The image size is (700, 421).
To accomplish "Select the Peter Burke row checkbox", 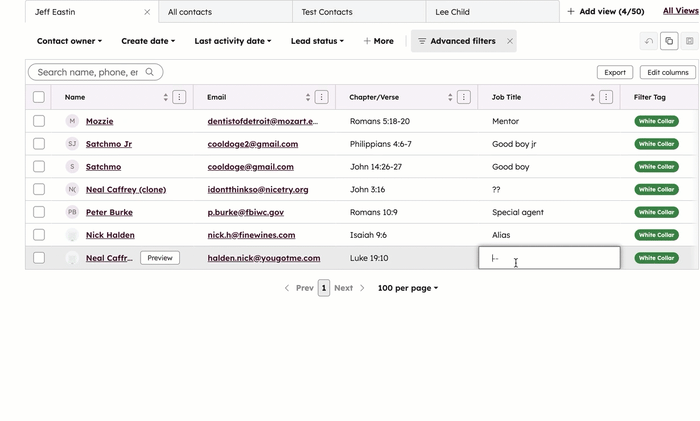I will [x=39, y=212].
